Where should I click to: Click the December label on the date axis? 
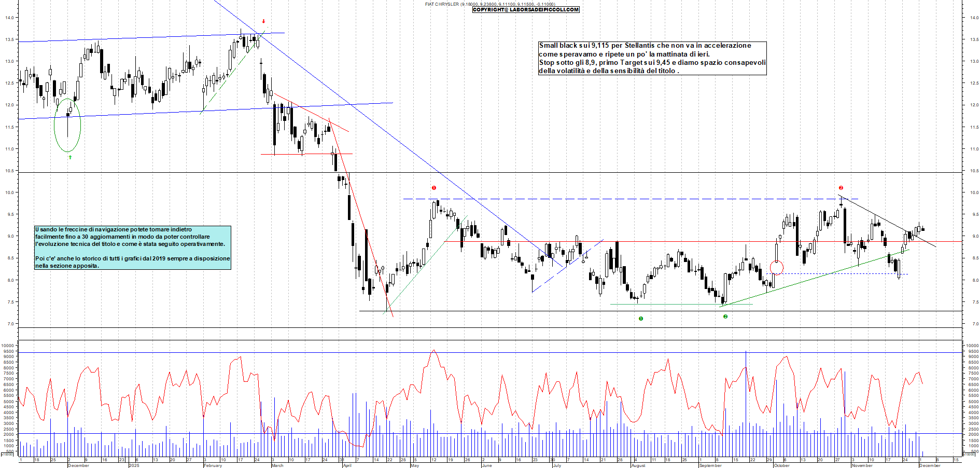(x=79, y=466)
